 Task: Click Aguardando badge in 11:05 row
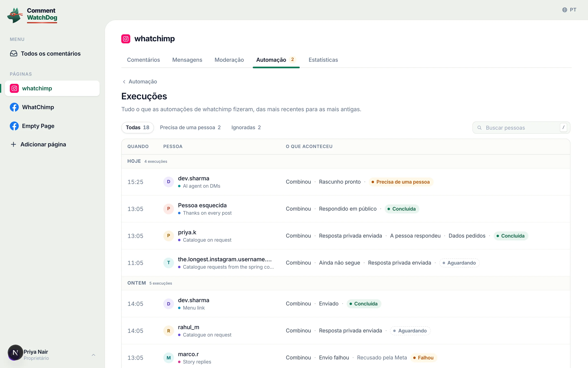(x=459, y=263)
